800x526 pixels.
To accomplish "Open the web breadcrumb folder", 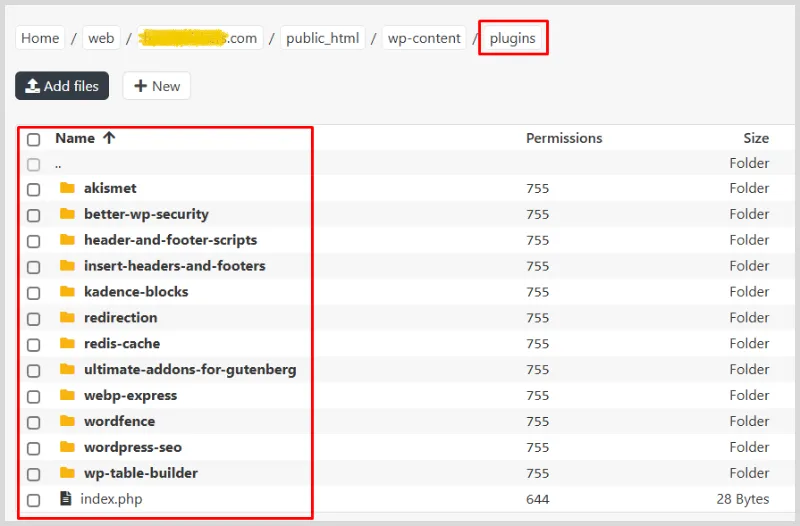I will pos(101,38).
